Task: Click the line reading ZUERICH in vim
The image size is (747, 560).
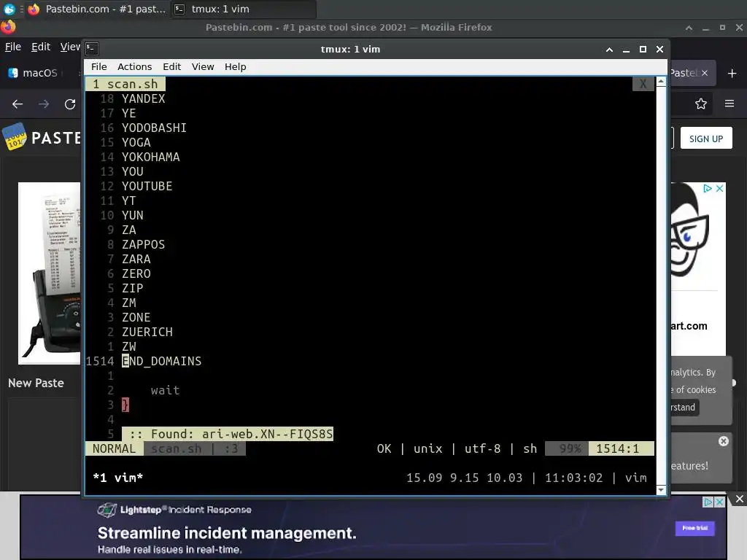Action: tap(147, 332)
